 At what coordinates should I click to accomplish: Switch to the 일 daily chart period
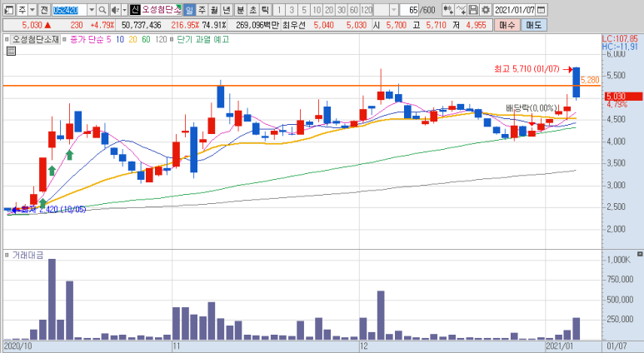click(189, 10)
